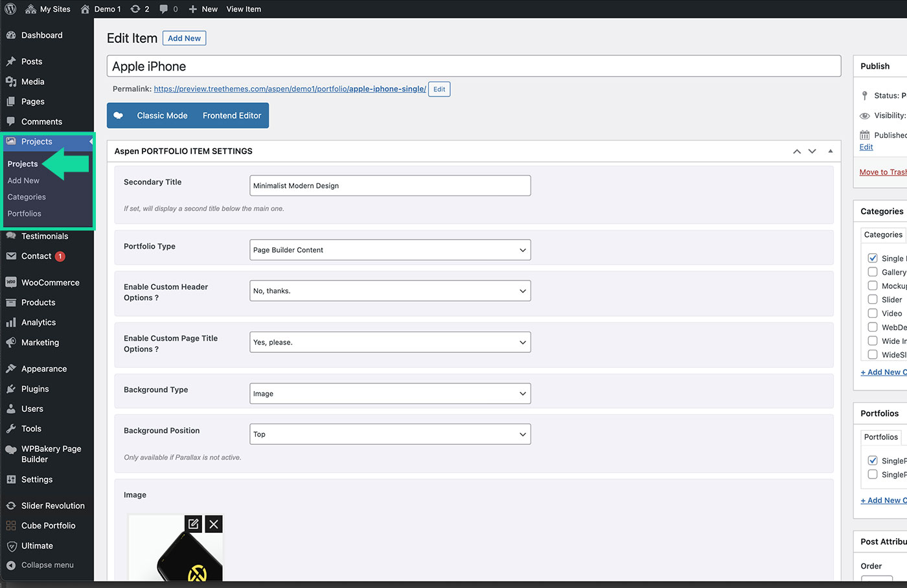The width and height of the screenshot is (907, 588).
Task: Enable the Video category checkbox
Action: click(x=873, y=313)
